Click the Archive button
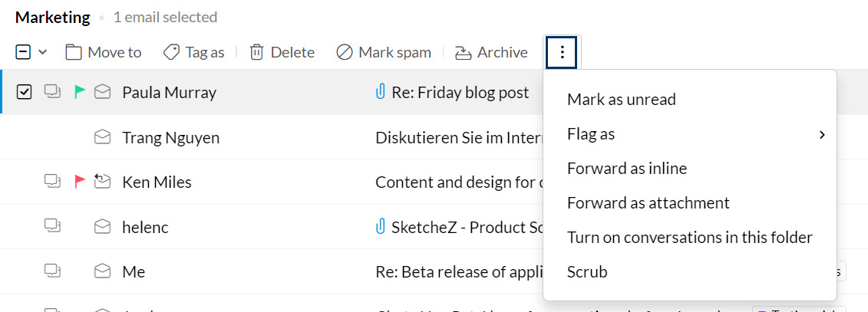Image resolution: width=868 pixels, height=312 pixels. pos(491,52)
